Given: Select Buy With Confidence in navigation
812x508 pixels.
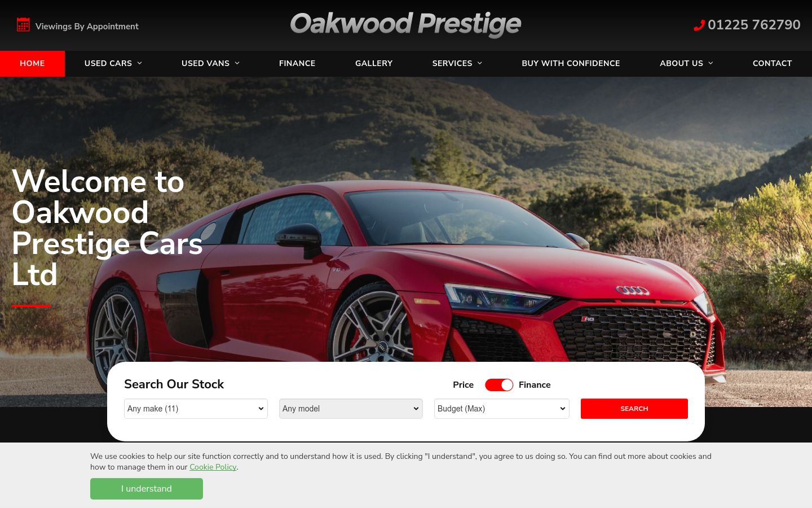Looking at the screenshot, I should (x=571, y=63).
